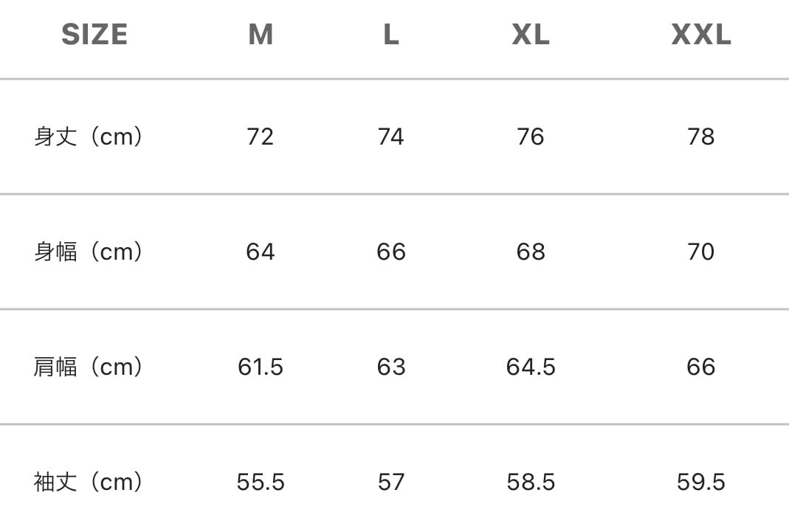Click the 72 value for M length
The image size is (789, 532).
coord(260,137)
